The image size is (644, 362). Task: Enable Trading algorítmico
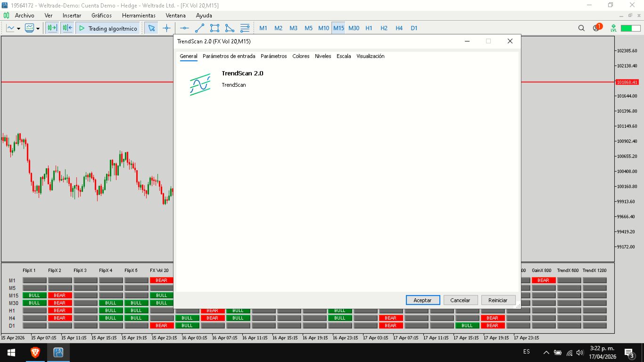click(108, 28)
